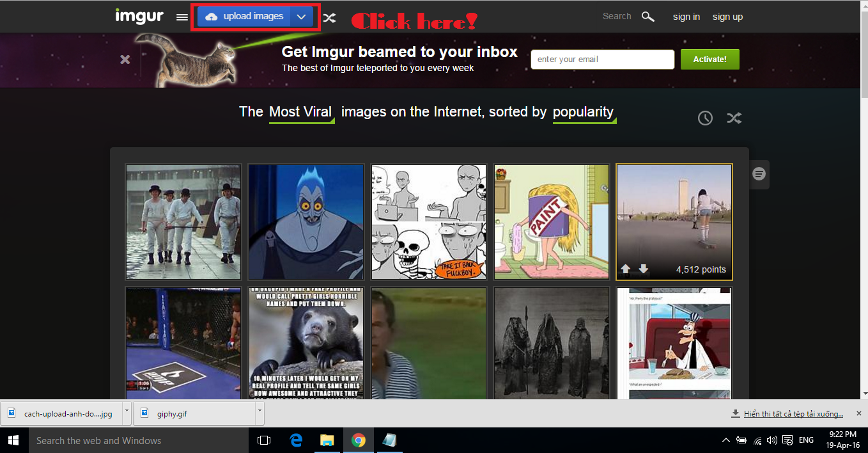Upvote the skateboarder image with up arrow
The image size is (868, 453).
click(626, 269)
